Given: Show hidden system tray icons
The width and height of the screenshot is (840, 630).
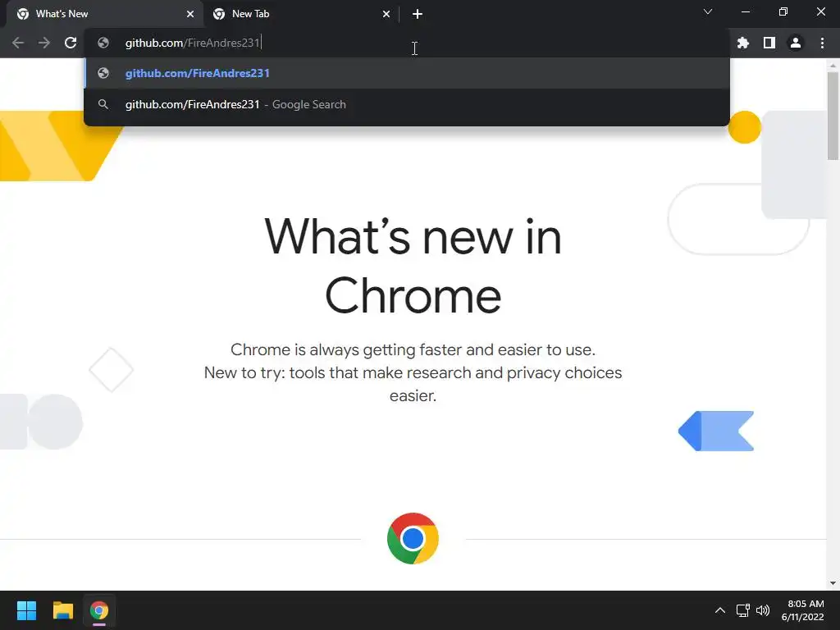Looking at the screenshot, I should (720, 610).
